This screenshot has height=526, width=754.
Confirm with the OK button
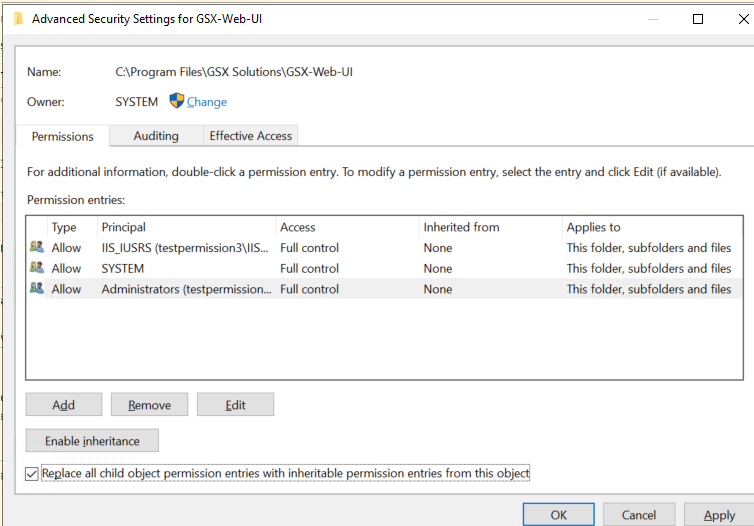pyautogui.click(x=559, y=515)
